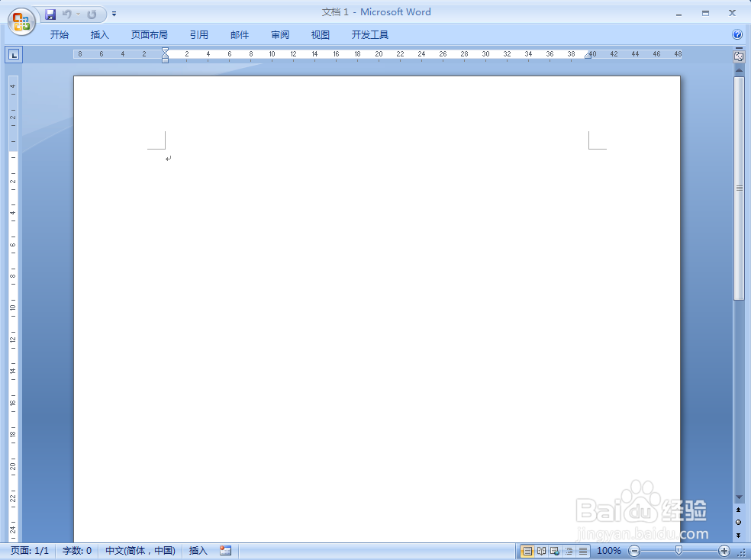The height and width of the screenshot is (560, 751).
Task: Click language 中文(简体，中国) indicator
Action: click(x=140, y=551)
